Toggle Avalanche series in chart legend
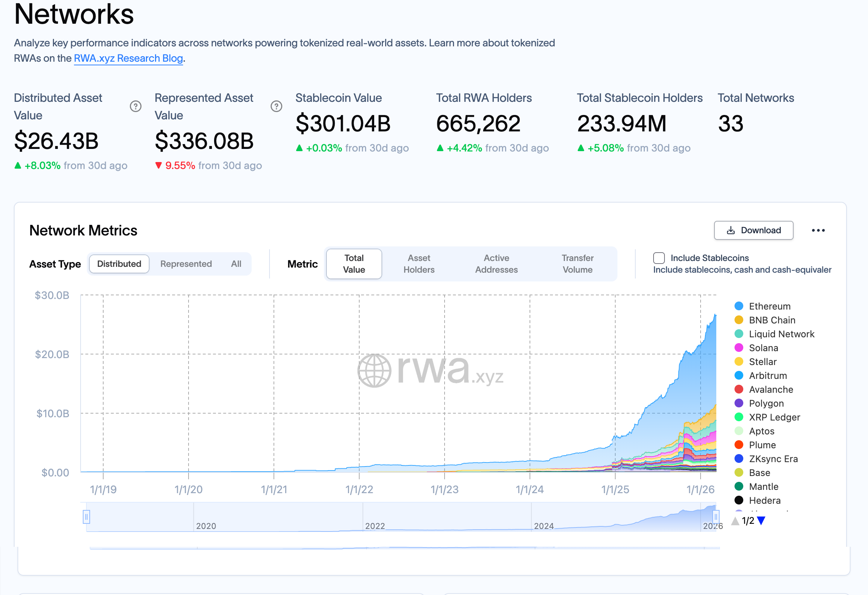 (x=771, y=389)
